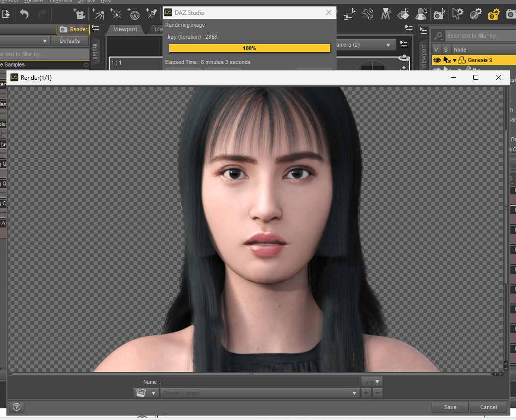Create a new spotlight
The height and width of the screenshot is (420, 516).
[x=152, y=14]
